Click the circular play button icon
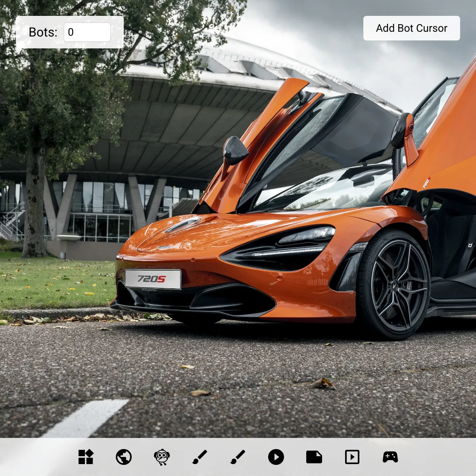This screenshot has width=476, height=476. click(x=276, y=457)
